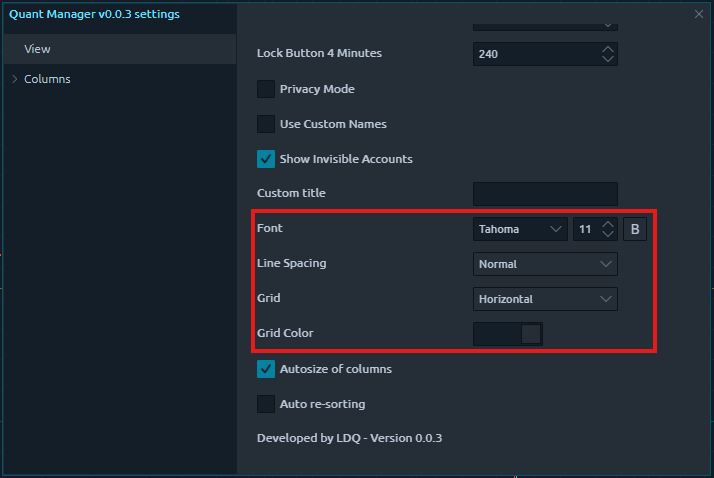This screenshot has height=478, width=714.
Task: Click the Lock Button 240 field
Action: [x=533, y=54]
